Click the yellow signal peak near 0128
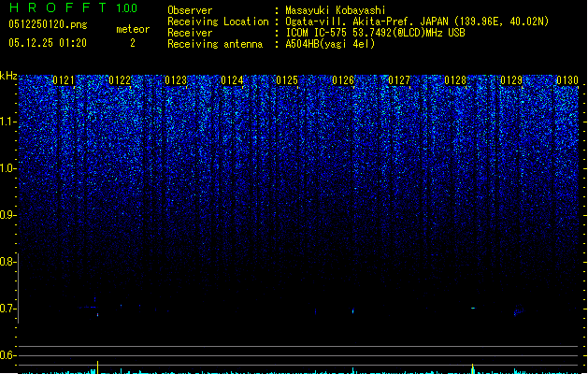This screenshot has height=374, width=588. tap(472, 368)
